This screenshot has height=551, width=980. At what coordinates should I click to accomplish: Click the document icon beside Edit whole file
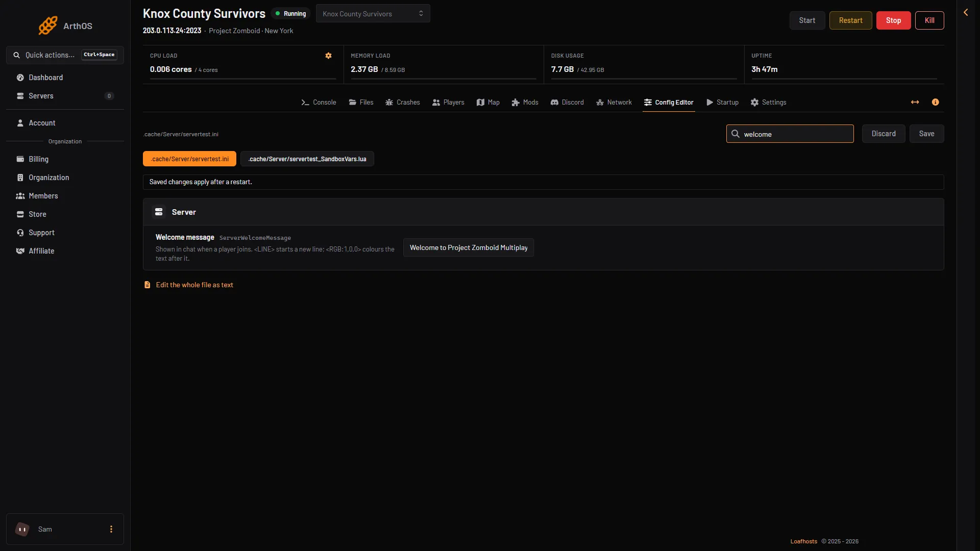pyautogui.click(x=148, y=285)
